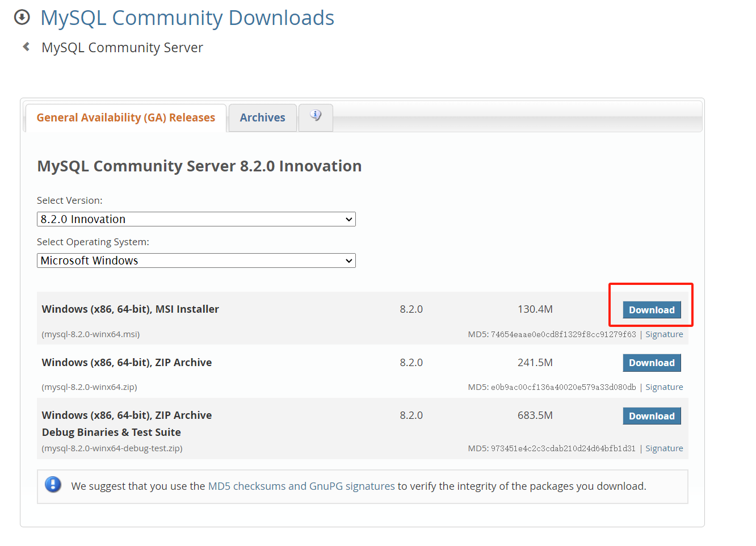Image resolution: width=756 pixels, height=546 pixels.
Task: Click version 8.2.0 in the MSI Installer row
Action: (411, 309)
